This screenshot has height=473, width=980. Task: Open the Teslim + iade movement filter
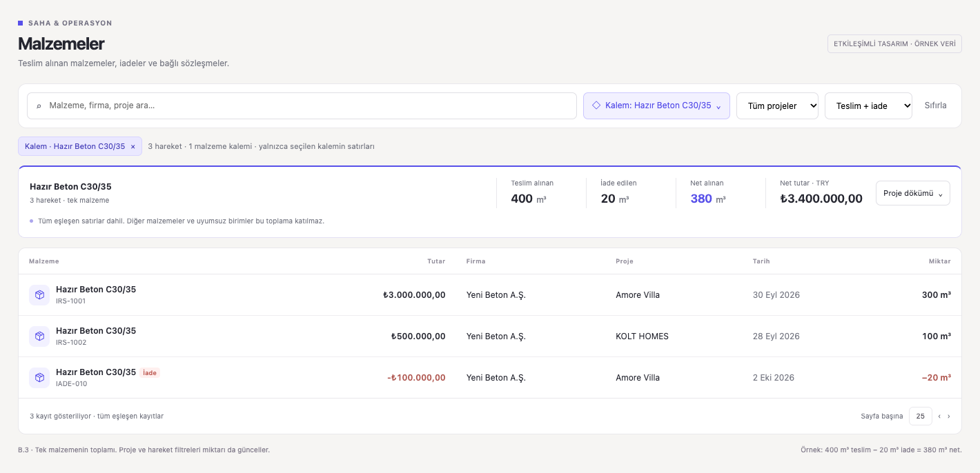click(x=868, y=106)
